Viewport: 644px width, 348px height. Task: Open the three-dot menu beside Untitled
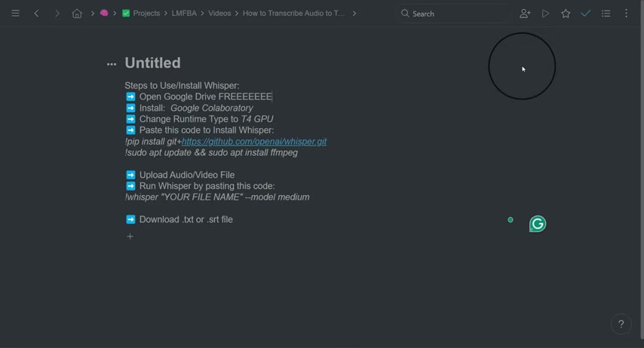click(x=112, y=64)
